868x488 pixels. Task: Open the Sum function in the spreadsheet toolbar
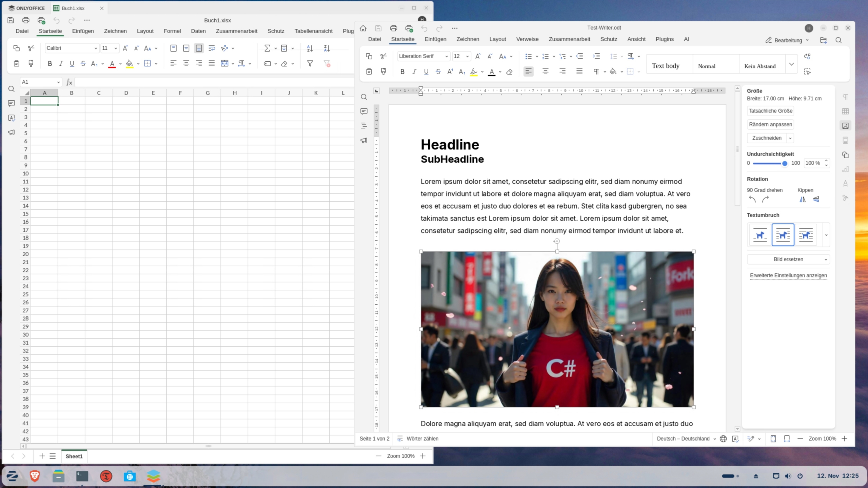click(x=268, y=48)
